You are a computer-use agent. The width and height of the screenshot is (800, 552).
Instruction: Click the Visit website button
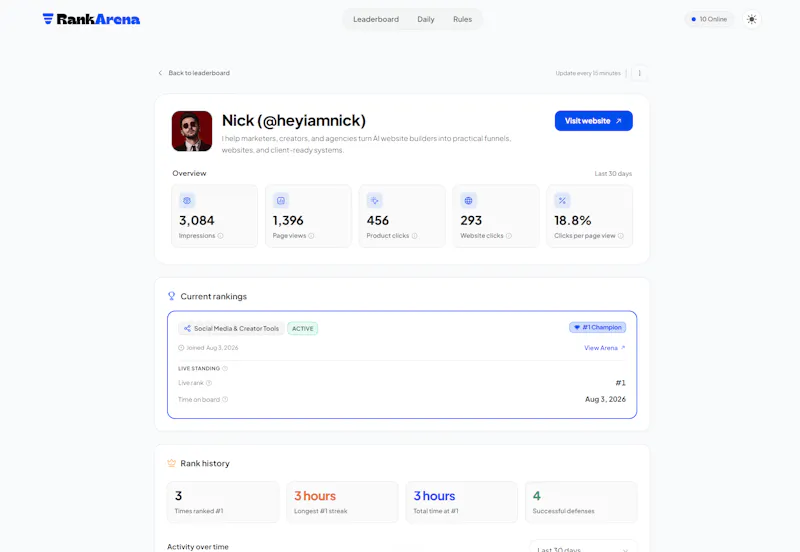pos(593,121)
